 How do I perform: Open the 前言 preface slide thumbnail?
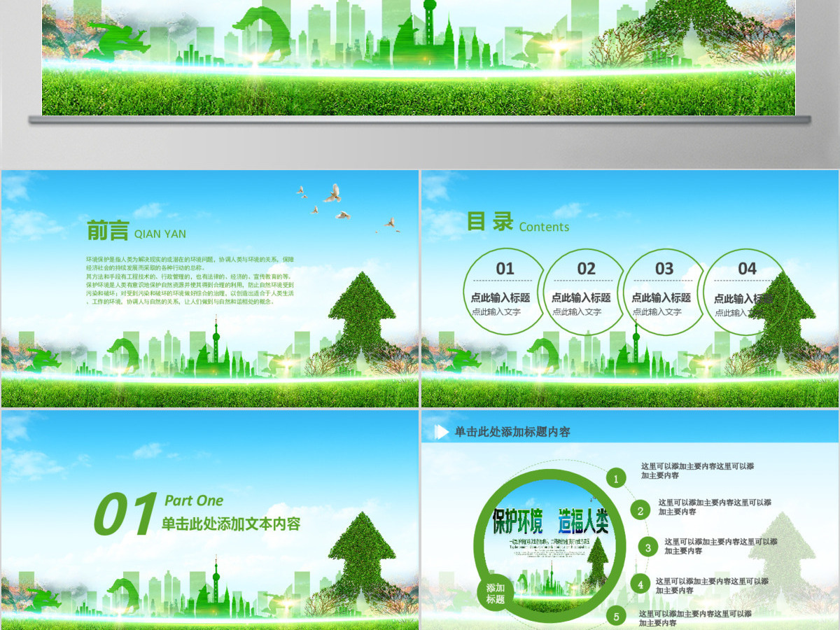tap(209, 288)
